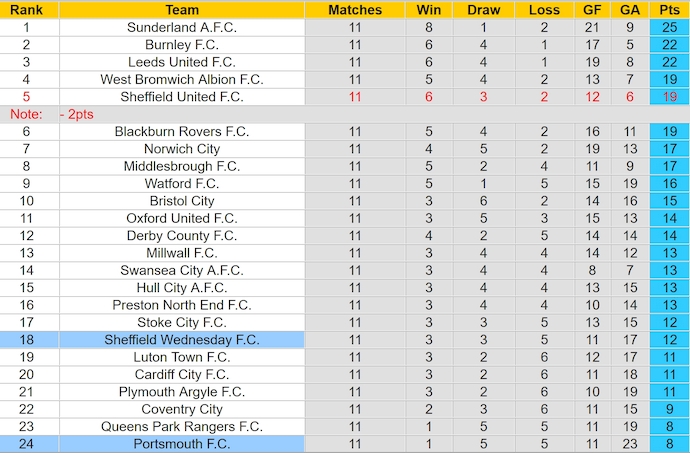Click the highlighted Portsmouth F.C. team cell

182,444
